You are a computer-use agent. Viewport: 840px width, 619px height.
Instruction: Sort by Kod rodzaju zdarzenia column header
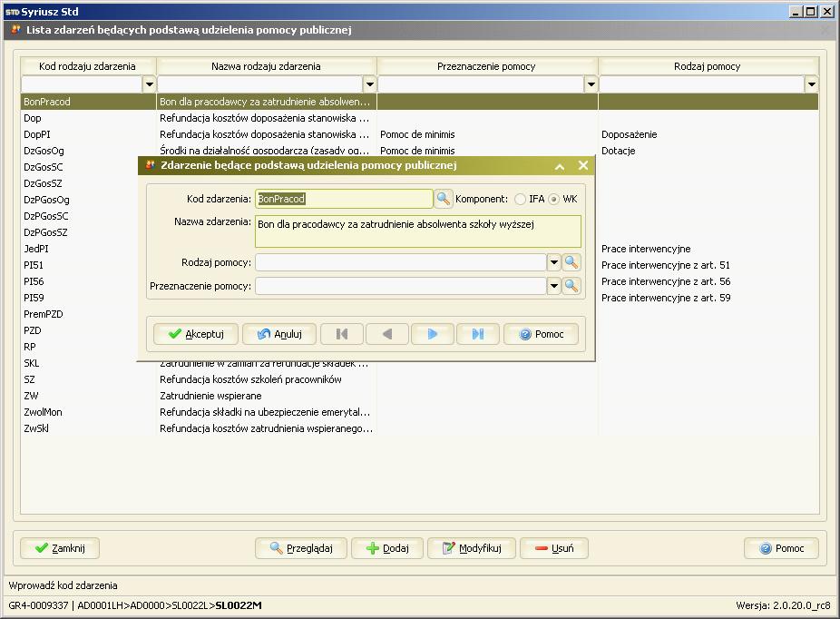click(88, 66)
